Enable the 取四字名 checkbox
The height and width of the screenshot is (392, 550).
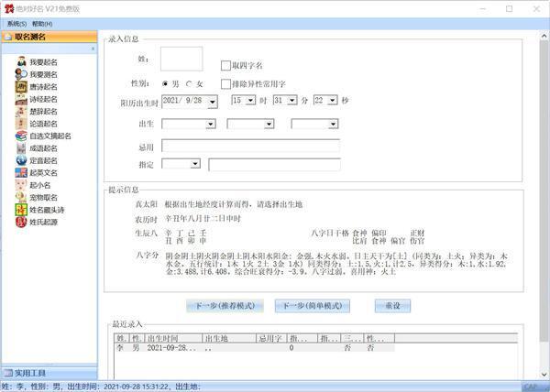pyautogui.click(x=225, y=66)
